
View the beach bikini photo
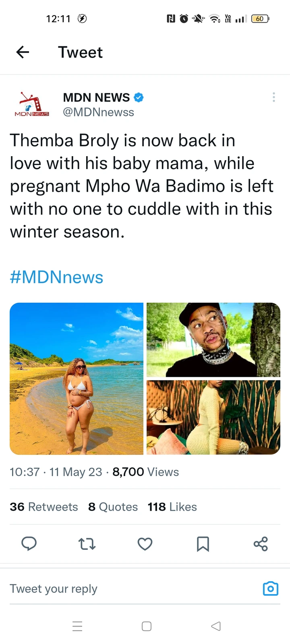point(77,379)
